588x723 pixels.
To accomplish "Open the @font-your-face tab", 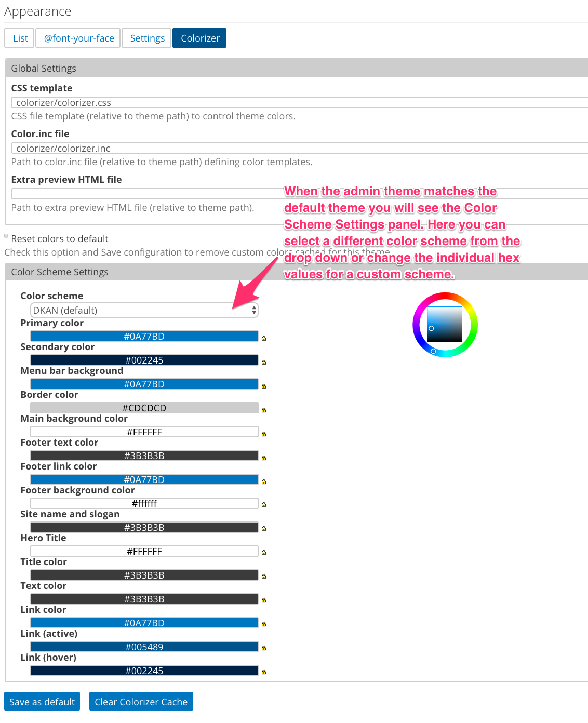I will (x=78, y=38).
